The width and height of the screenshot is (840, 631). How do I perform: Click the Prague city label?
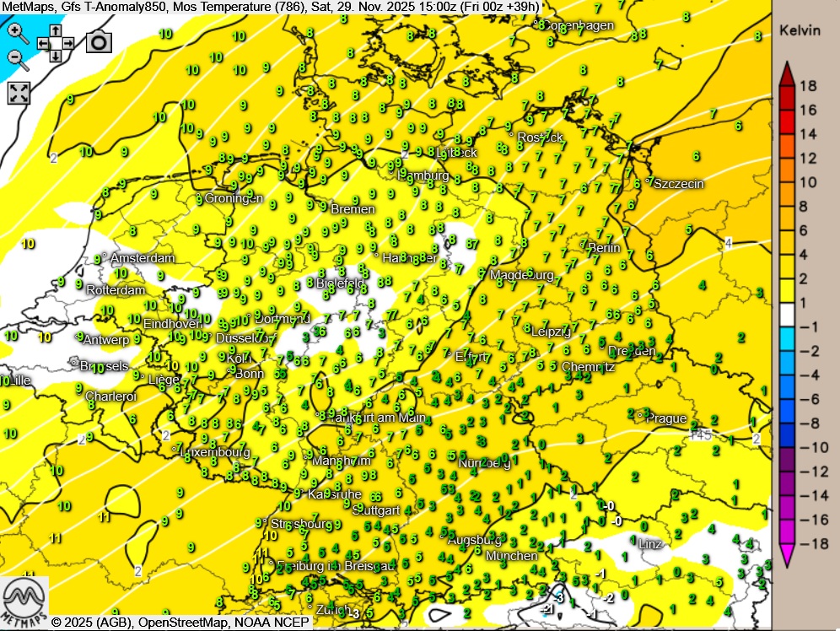pos(668,418)
